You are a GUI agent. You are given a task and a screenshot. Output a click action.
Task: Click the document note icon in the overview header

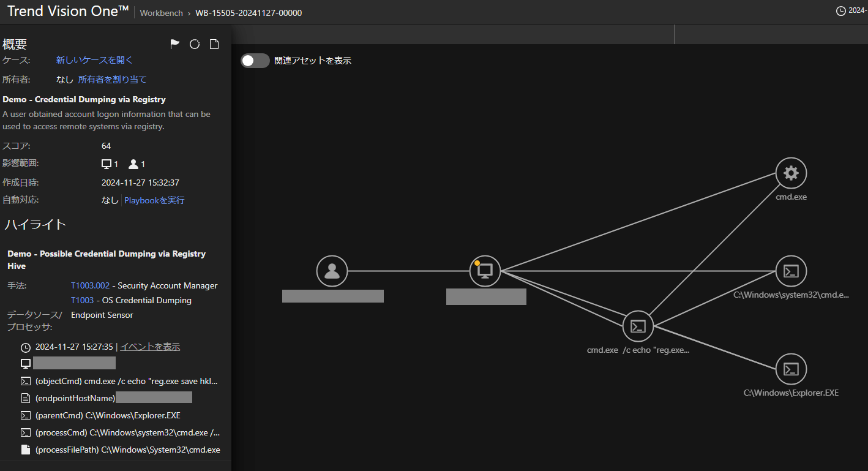point(214,44)
